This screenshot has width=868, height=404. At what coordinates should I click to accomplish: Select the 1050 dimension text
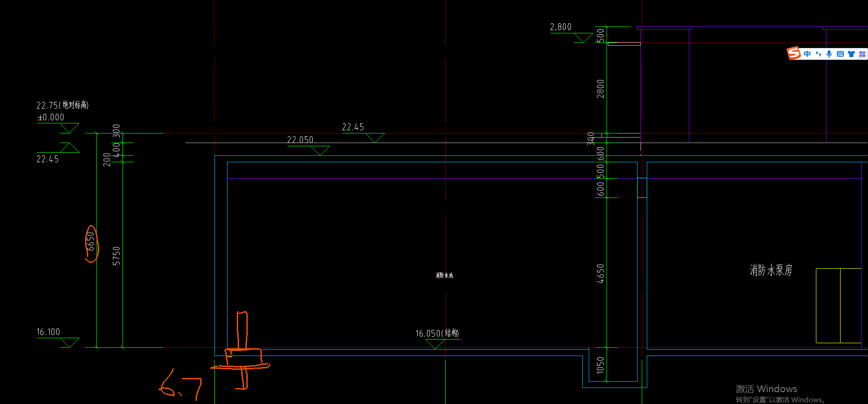[601, 365]
